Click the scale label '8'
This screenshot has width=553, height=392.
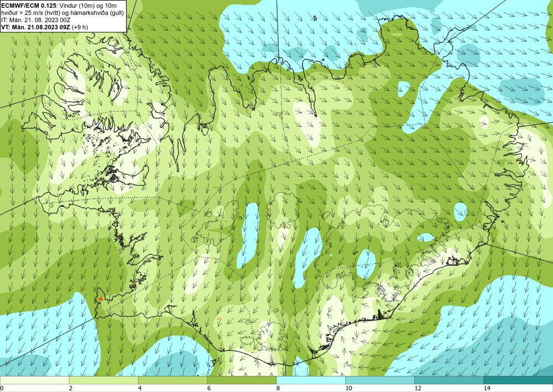pyautogui.click(x=278, y=388)
